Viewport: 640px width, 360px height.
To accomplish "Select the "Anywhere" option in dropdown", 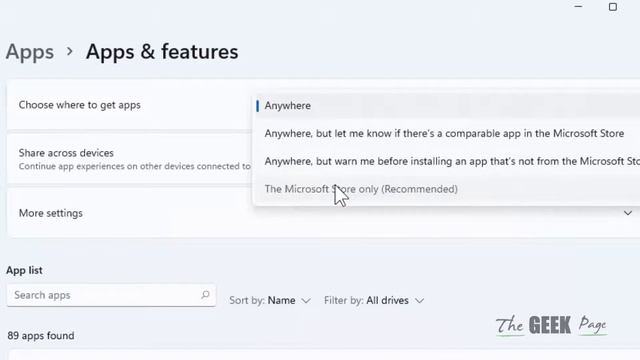I will point(447,106).
